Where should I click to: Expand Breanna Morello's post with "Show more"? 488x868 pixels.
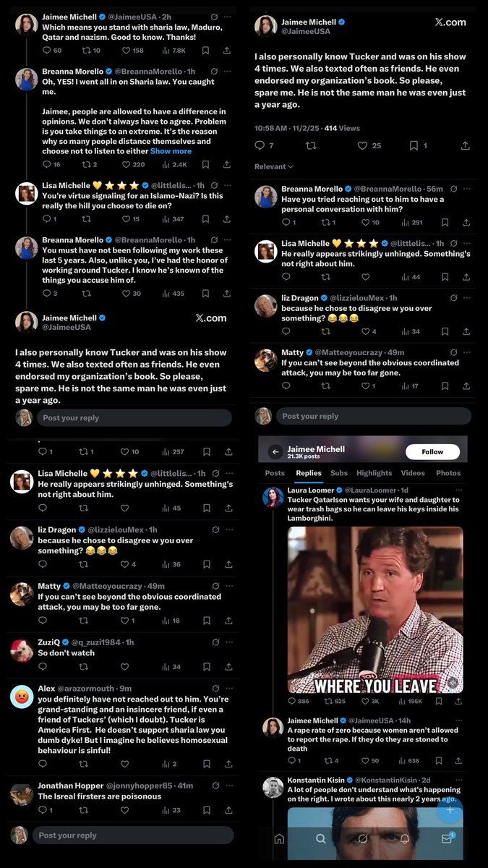171,151
